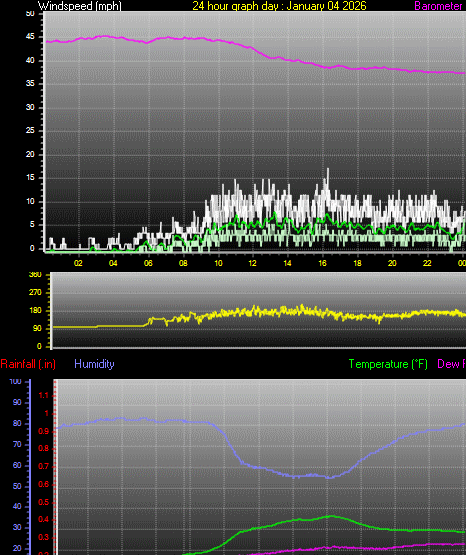The width and height of the screenshot is (466, 555).
Task: Click the "60" value on the blue humidity axis
Action: coord(17,465)
